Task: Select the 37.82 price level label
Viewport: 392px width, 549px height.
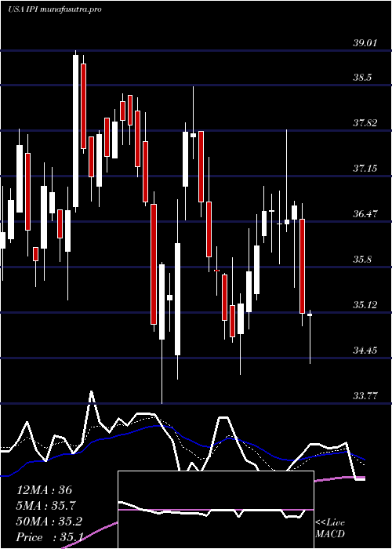Action: tap(365, 123)
